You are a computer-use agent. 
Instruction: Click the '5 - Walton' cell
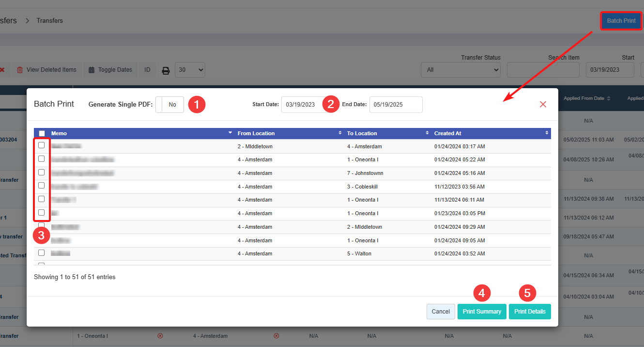pos(359,254)
